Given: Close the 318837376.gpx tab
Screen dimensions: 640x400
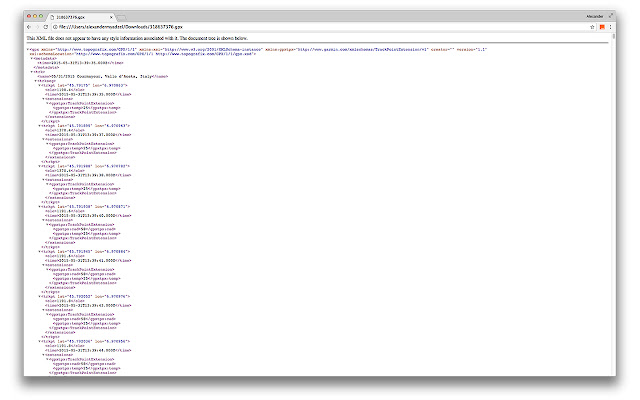Looking at the screenshot, I should pyautogui.click(x=111, y=17).
